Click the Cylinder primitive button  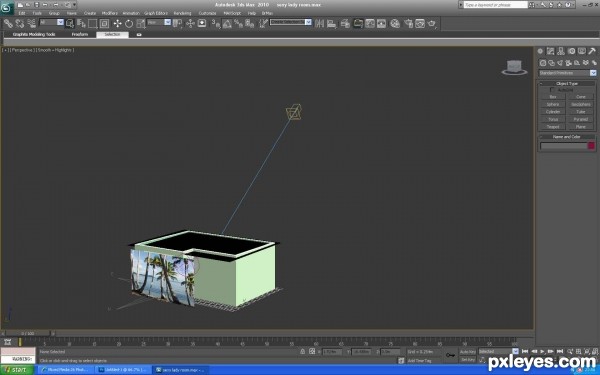point(553,112)
